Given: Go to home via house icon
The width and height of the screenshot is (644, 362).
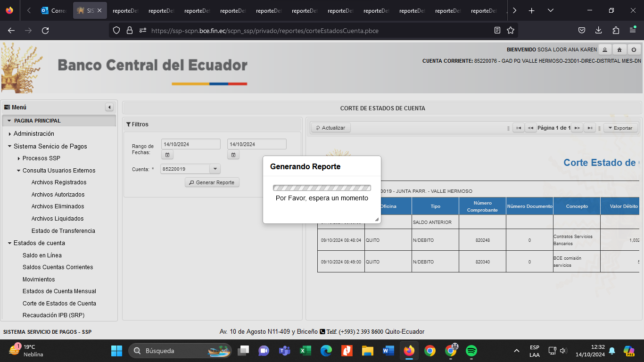Looking at the screenshot, I should (x=619, y=49).
